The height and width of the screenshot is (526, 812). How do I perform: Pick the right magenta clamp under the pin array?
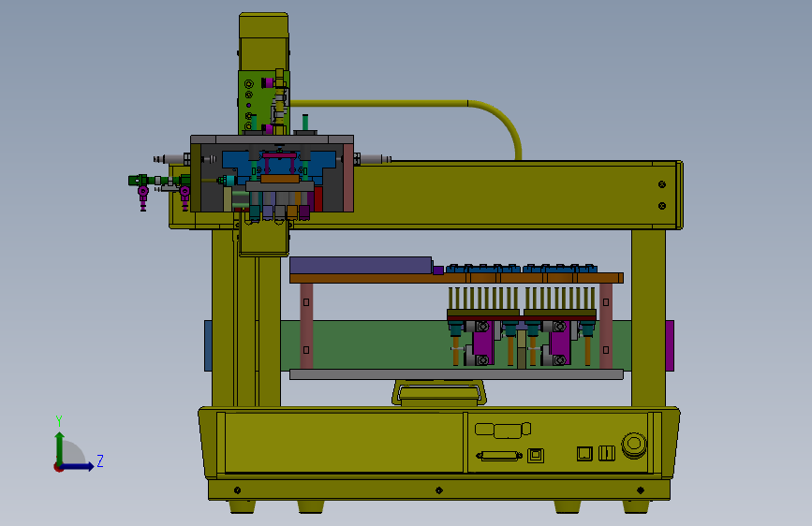[560, 343]
